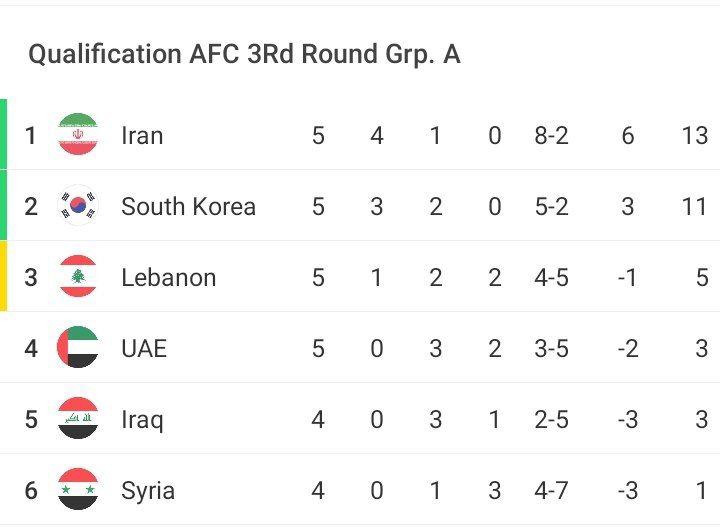Click South Korea's 11 points value
This screenshot has width=720, height=527.
click(694, 206)
